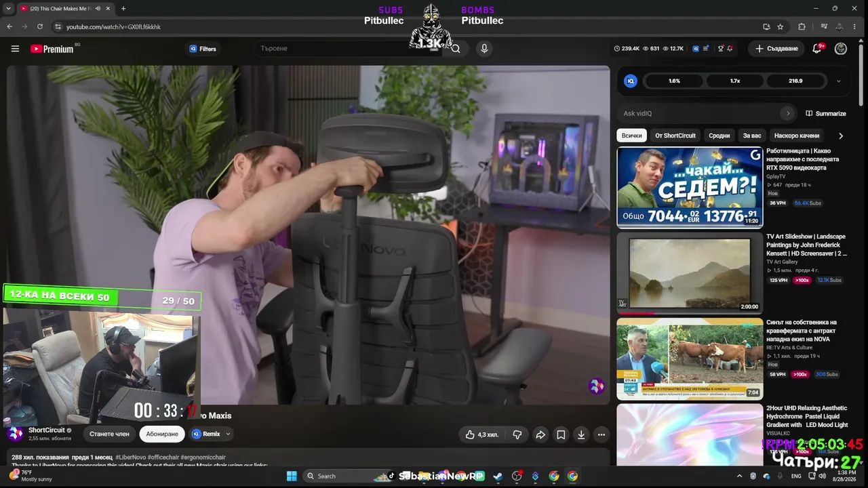This screenshot has width=868, height=488.
Task: Go to YouTube Premium home logo
Action: [x=52, y=49]
